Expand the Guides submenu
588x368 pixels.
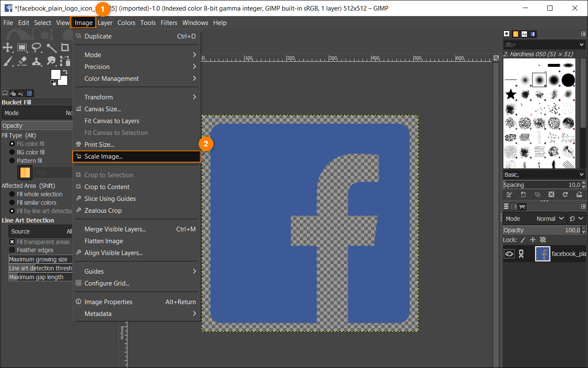click(x=136, y=272)
